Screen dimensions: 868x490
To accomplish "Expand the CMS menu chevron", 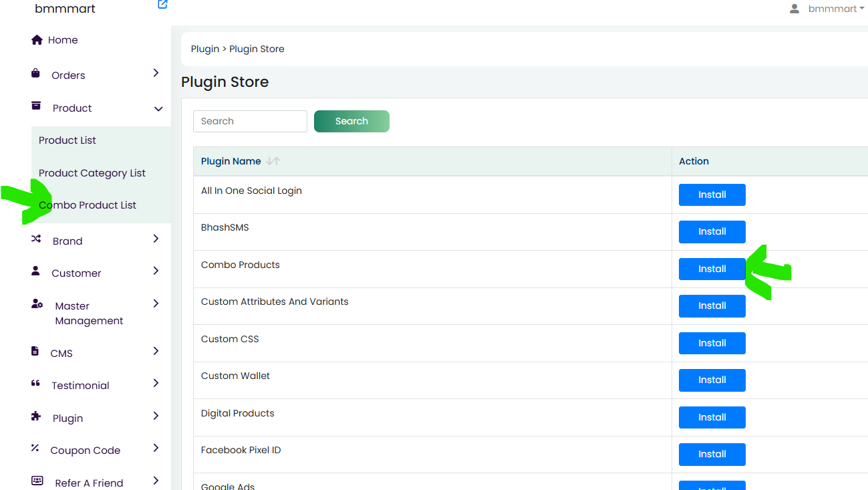I will [156, 351].
